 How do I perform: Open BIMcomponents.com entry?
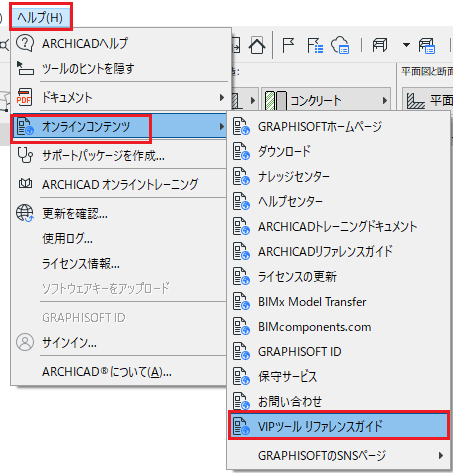pos(338,327)
